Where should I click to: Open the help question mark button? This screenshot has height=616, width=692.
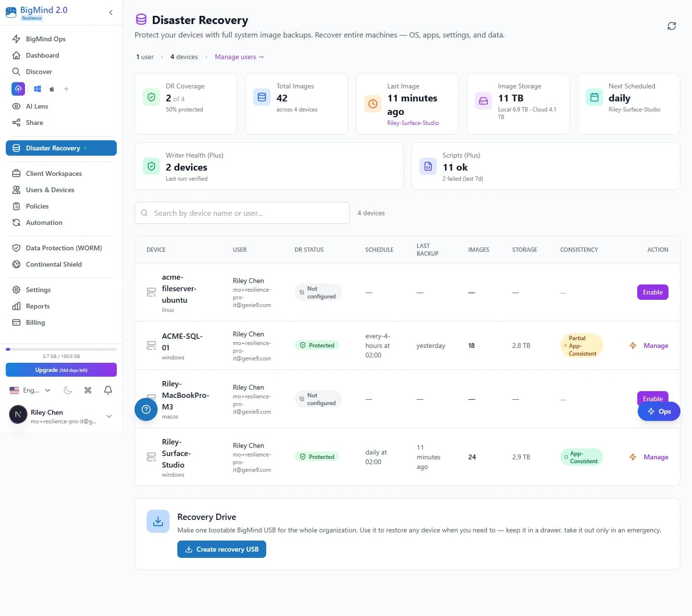146,409
